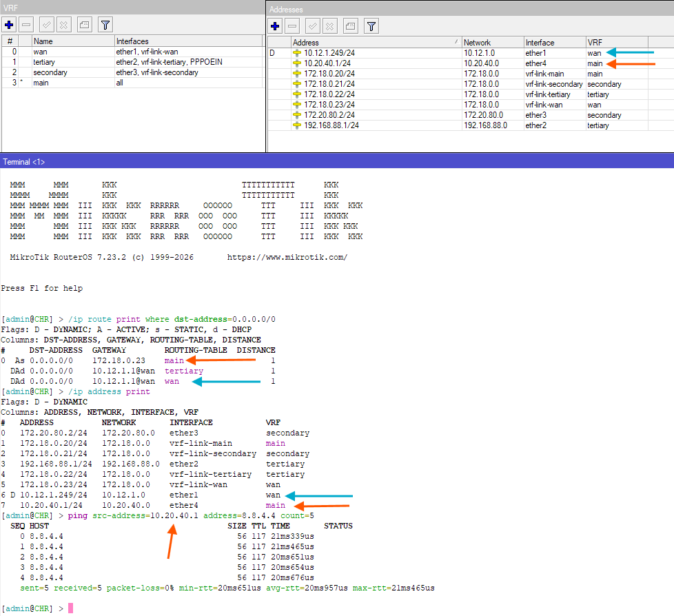Select address 10.20.40.1/24 row

click(471, 63)
